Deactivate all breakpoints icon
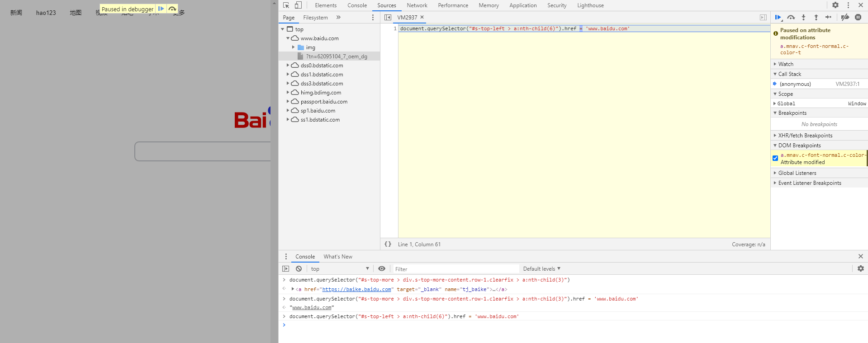Image resolution: width=868 pixels, height=343 pixels. 845,17
